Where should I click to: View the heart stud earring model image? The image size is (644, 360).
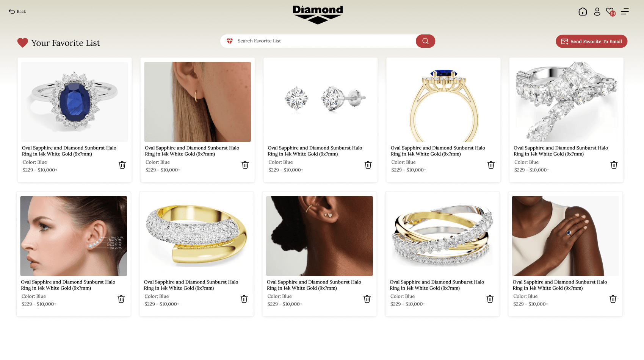pyautogui.click(x=320, y=236)
